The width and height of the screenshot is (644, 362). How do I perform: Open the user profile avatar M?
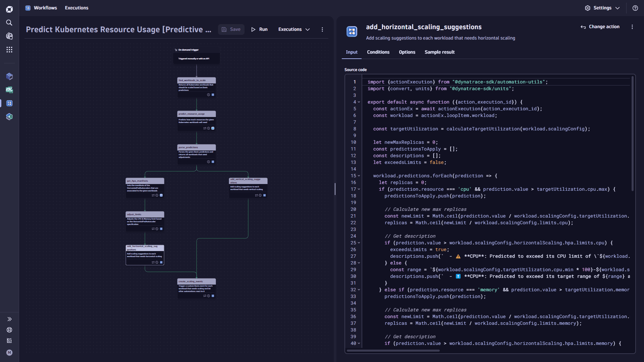(9, 353)
